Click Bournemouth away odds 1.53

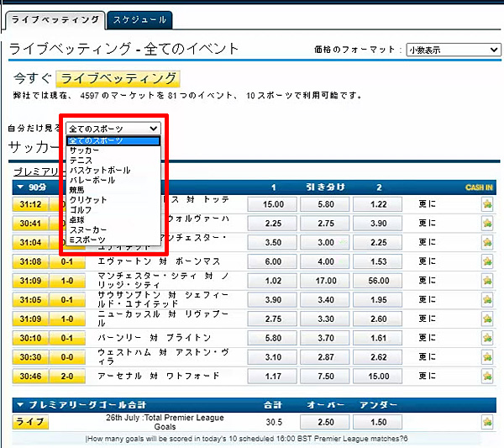(378, 261)
